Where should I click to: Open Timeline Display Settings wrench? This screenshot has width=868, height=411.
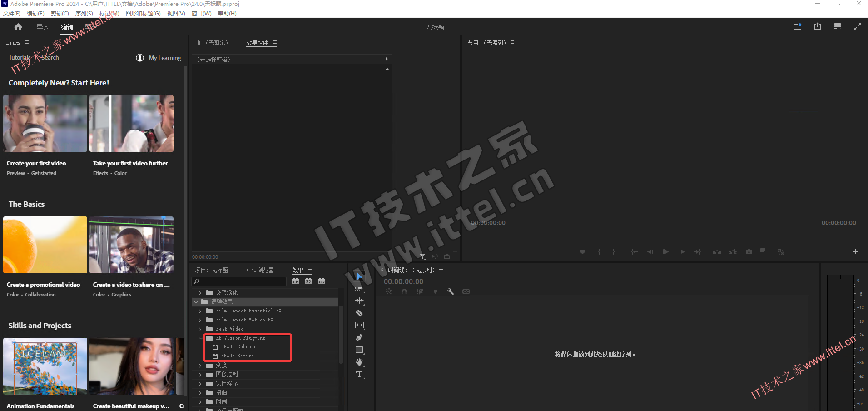(451, 291)
